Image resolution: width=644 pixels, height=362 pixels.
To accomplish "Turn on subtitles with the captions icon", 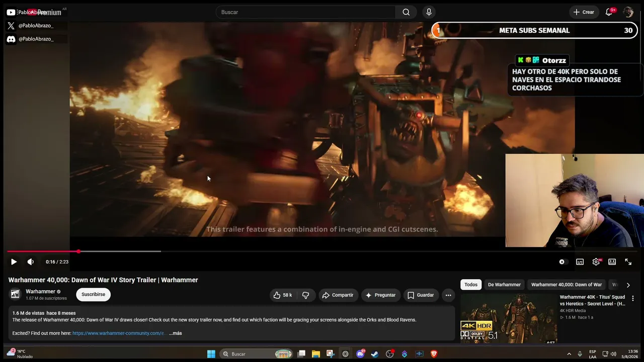I will pos(580,262).
